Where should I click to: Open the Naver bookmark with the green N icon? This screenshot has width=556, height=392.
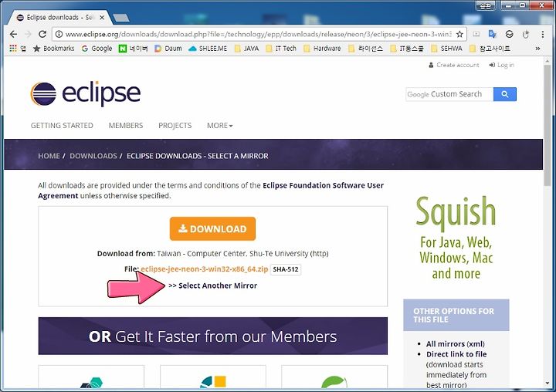click(x=134, y=48)
